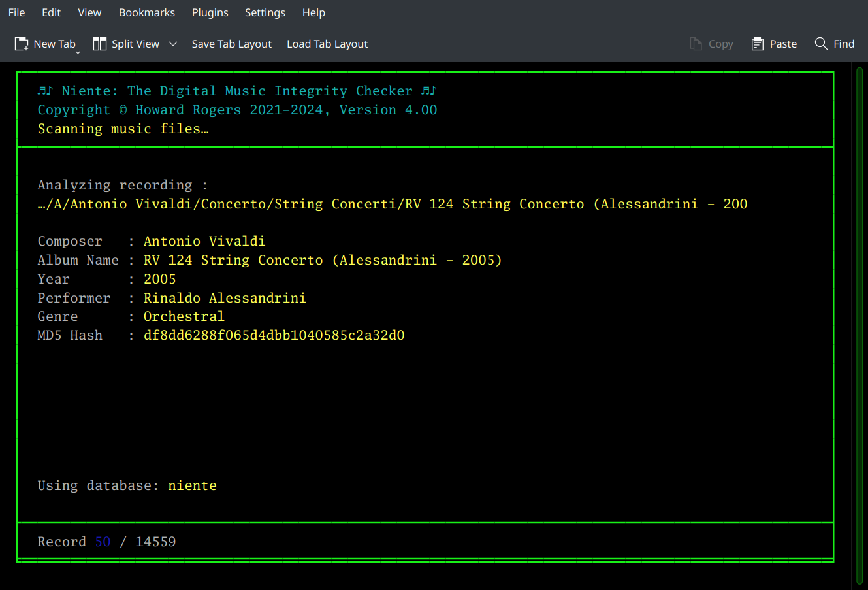Open search with the Find magnifier icon
Viewport: 868px width, 590px height.
coord(822,44)
